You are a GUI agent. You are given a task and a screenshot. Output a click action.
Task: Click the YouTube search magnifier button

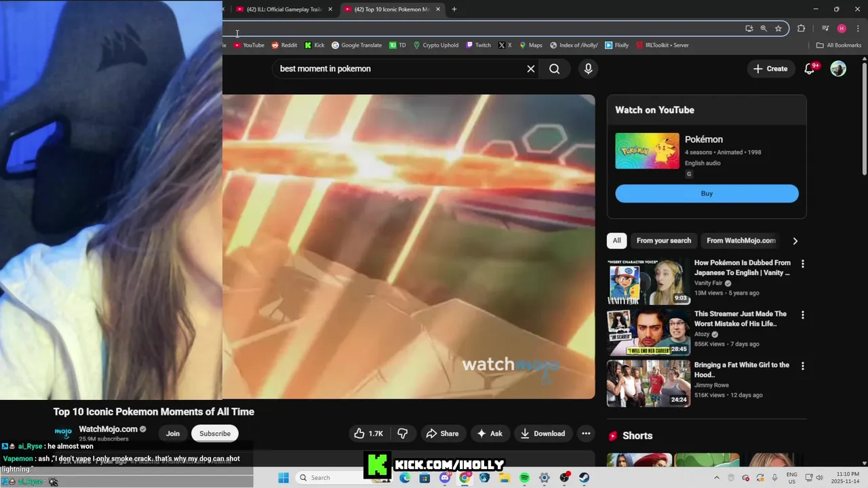(554, 68)
